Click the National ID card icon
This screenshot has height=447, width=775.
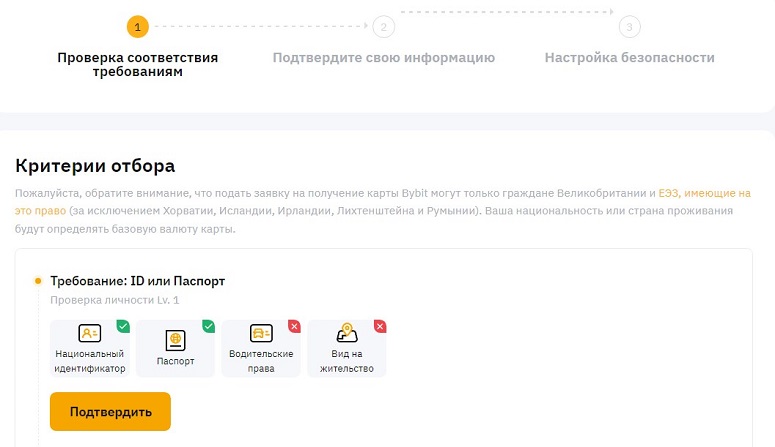click(x=90, y=333)
